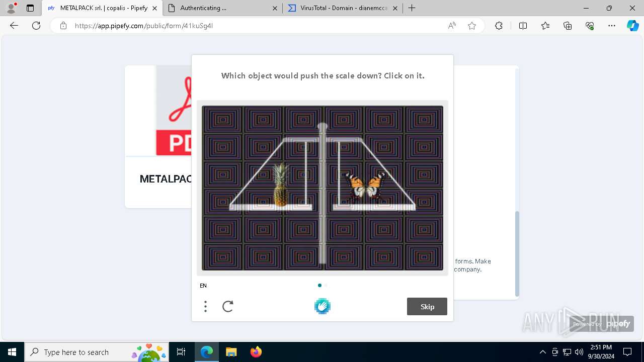Open Microsoft Edge from taskbar

[207, 352]
